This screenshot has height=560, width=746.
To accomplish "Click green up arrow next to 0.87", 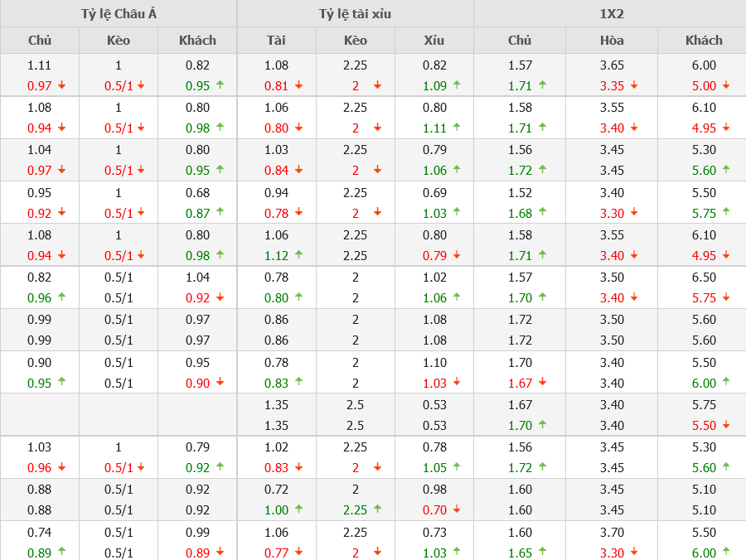I will pos(220,213).
